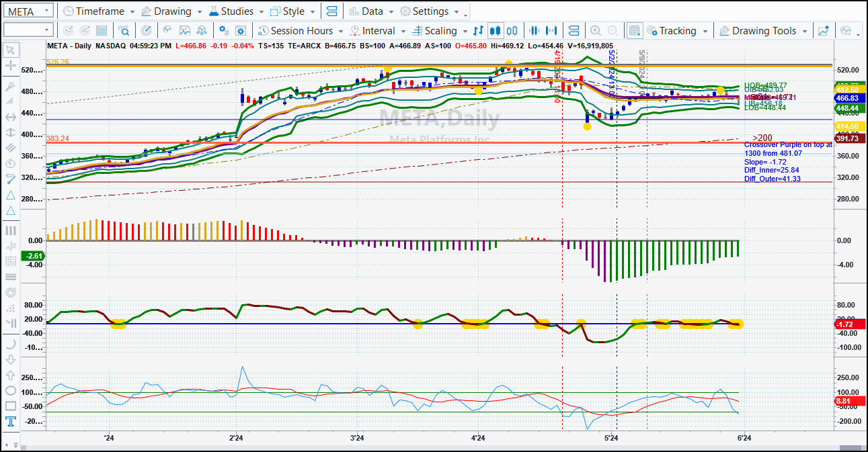868x452 pixels.
Task: Expand the Drawing Tools dropdown arrow
Action: [804, 31]
